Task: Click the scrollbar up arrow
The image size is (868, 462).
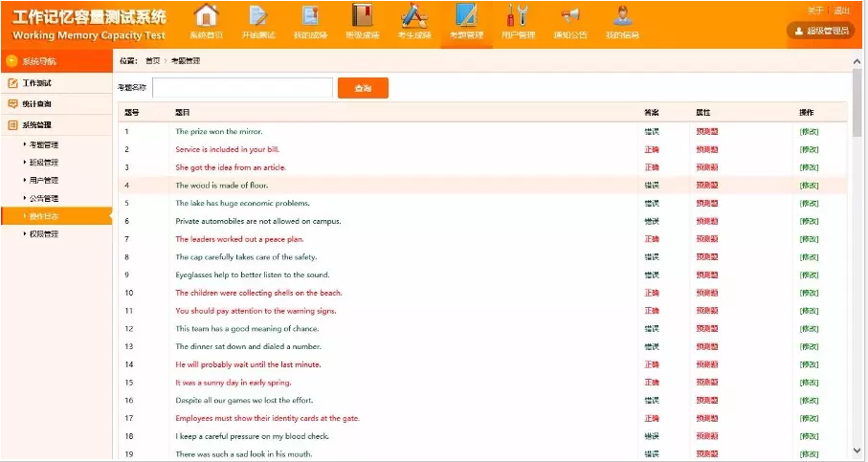Action: click(x=857, y=62)
